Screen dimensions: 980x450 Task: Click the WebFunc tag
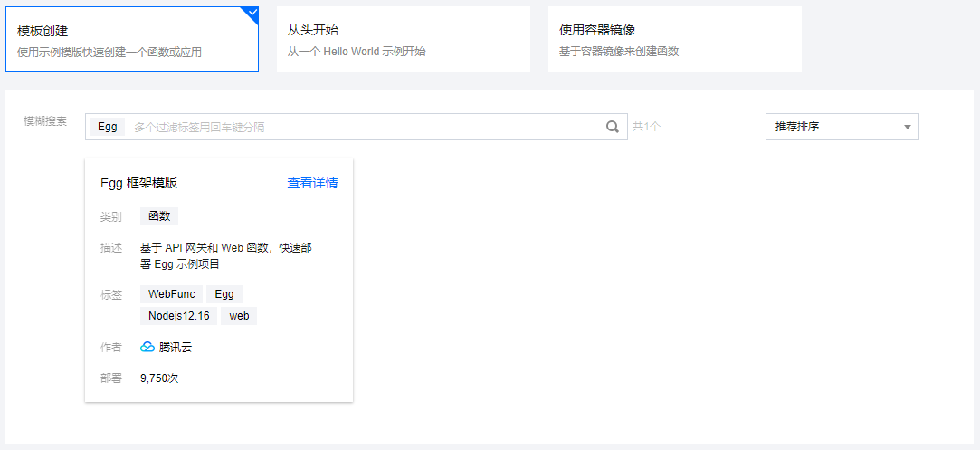coord(171,294)
